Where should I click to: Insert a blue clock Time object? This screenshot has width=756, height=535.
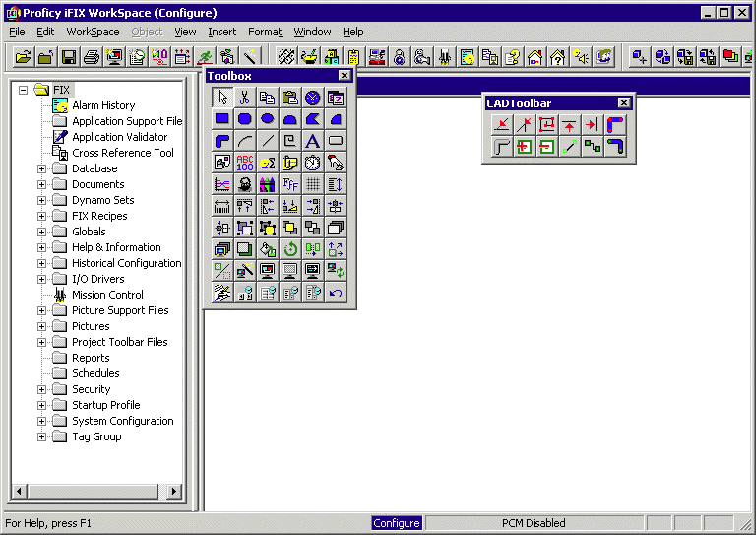tap(313, 98)
